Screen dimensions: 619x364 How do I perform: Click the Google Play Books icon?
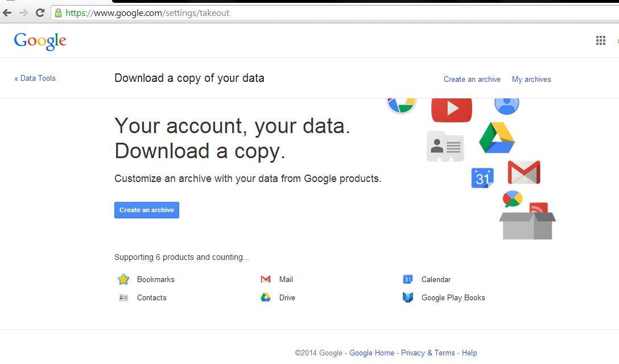(x=408, y=297)
